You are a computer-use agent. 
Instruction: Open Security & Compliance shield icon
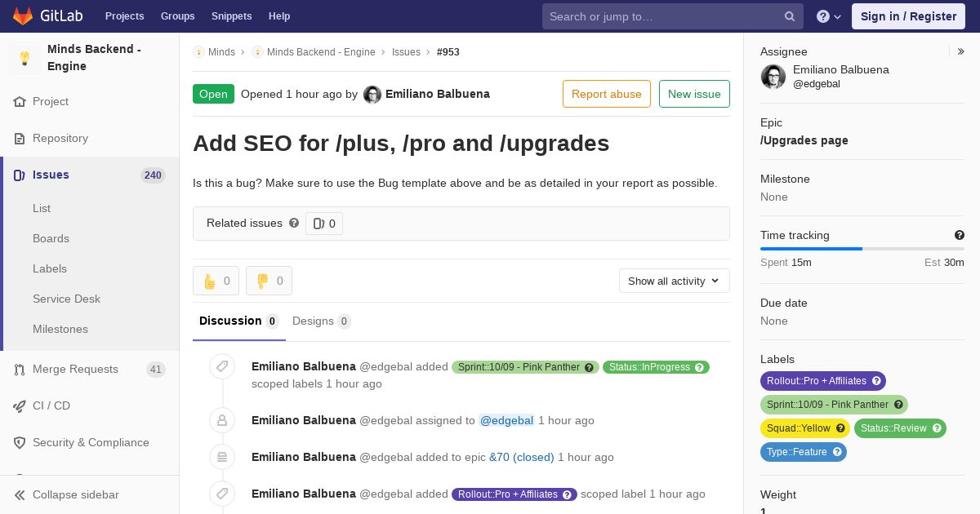[x=20, y=443]
